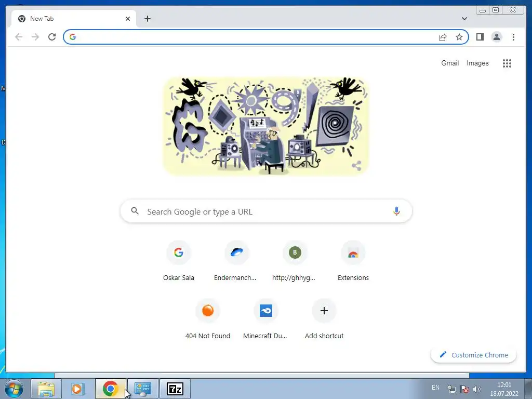
Task: Expand the tab search chevron
Action: 464,19
